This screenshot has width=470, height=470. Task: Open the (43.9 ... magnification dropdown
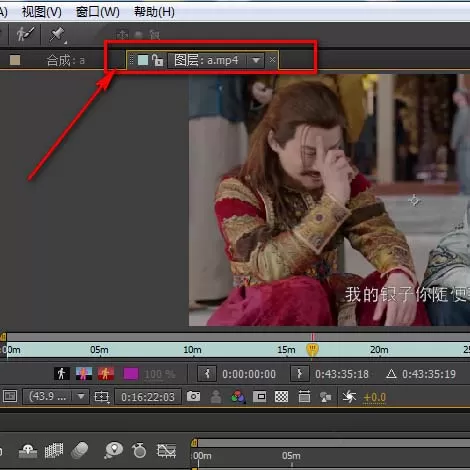click(55, 396)
